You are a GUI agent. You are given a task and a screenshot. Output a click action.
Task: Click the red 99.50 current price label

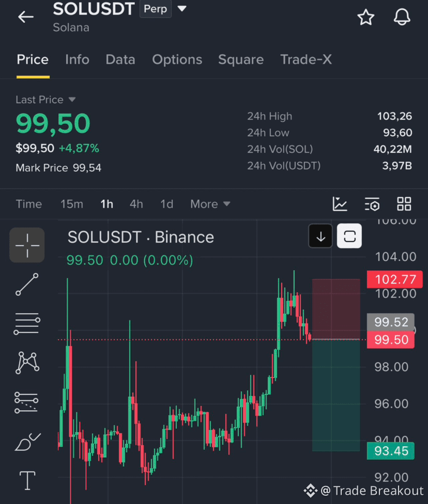pos(391,340)
